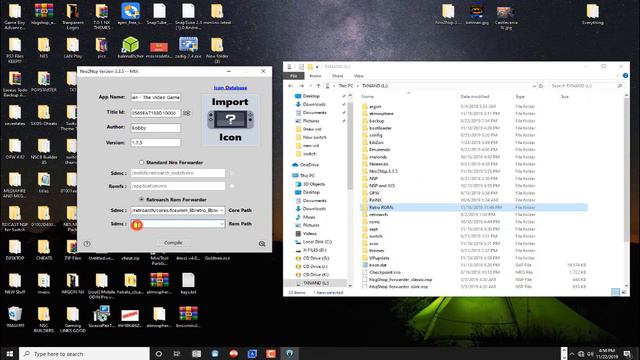Open recent locations dropdown in File Explorer
640x360 pixels.
point(310,86)
